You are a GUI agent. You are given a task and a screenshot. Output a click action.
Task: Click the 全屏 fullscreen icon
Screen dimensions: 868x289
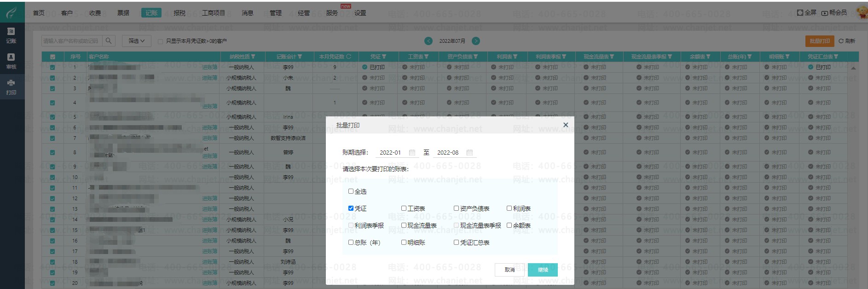pyautogui.click(x=800, y=13)
